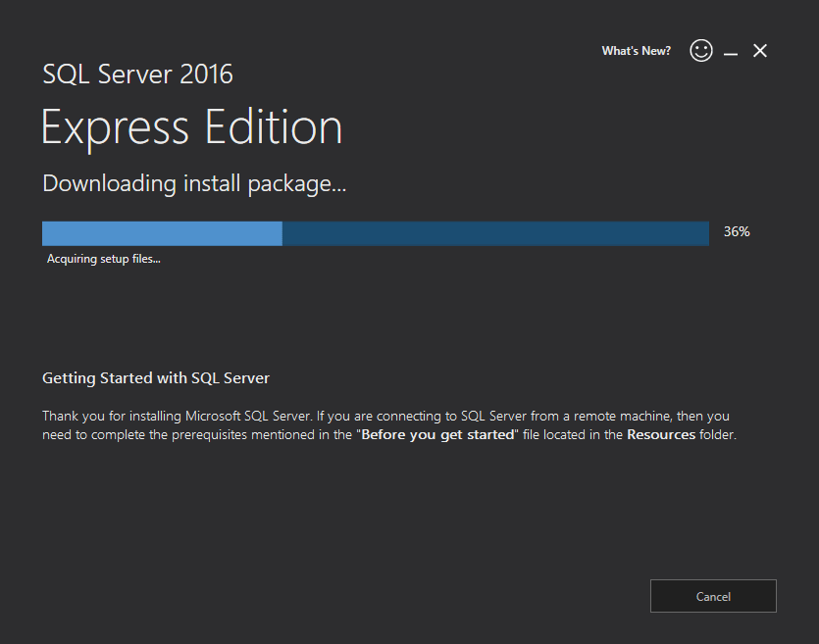Click the unfilled dark portion of the progress bar
The image size is (819, 644).
point(495,233)
